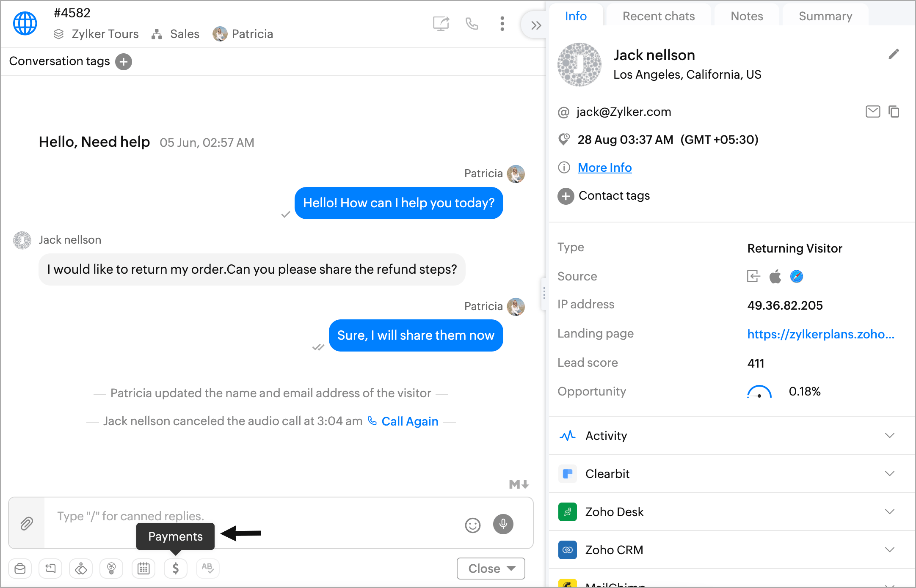This screenshot has width=916, height=588.
Task: Open the calendar scheduling icon
Action: point(143,568)
